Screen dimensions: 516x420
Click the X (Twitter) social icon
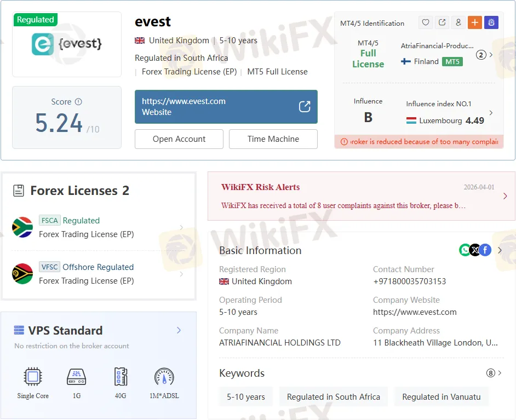click(x=475, y=250)
